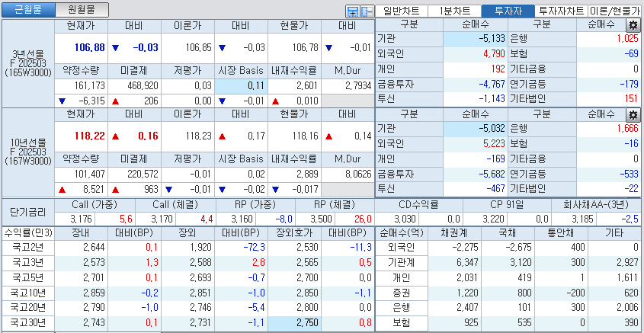Click the Call (가중) rate 3.176

[x=82, y=219]
